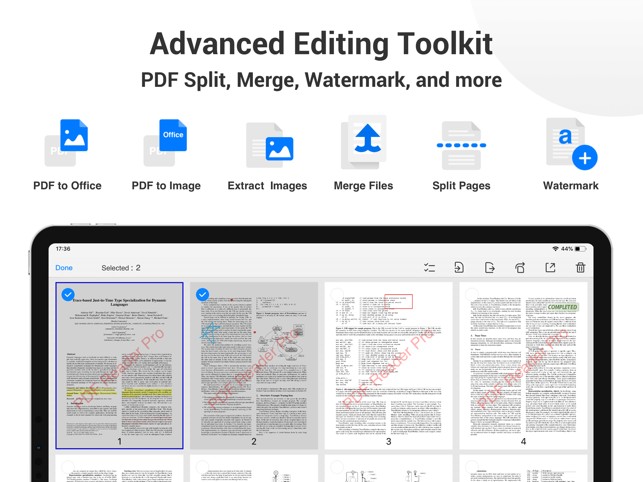Rotate selected pages with the rotate icon
This screenshot has height=482, width=643.
[520, 268]
